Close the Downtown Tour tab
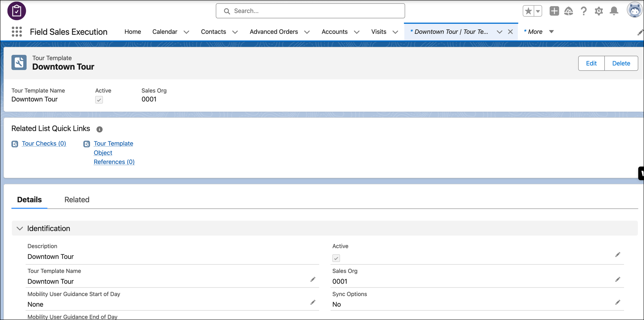 tap(510, 32)
